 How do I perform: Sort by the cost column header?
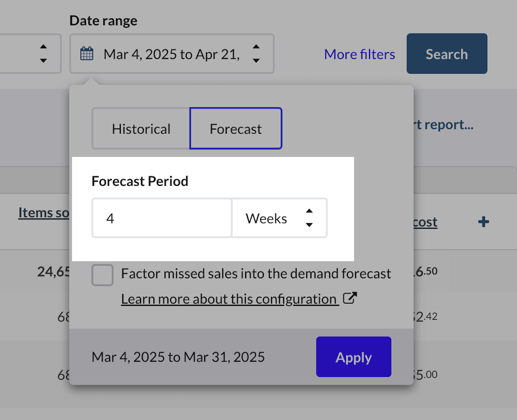point(425,222)
